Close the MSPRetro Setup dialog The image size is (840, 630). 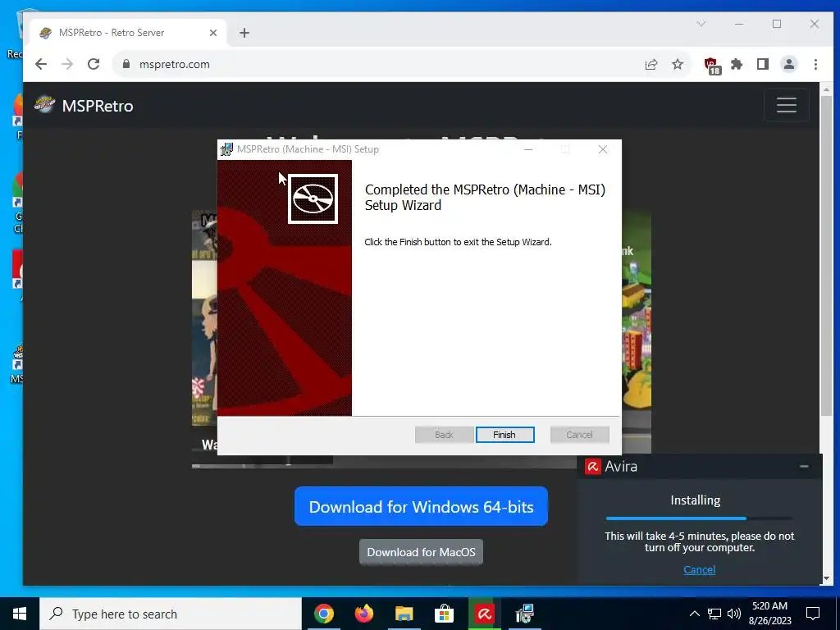pos(603,149)
